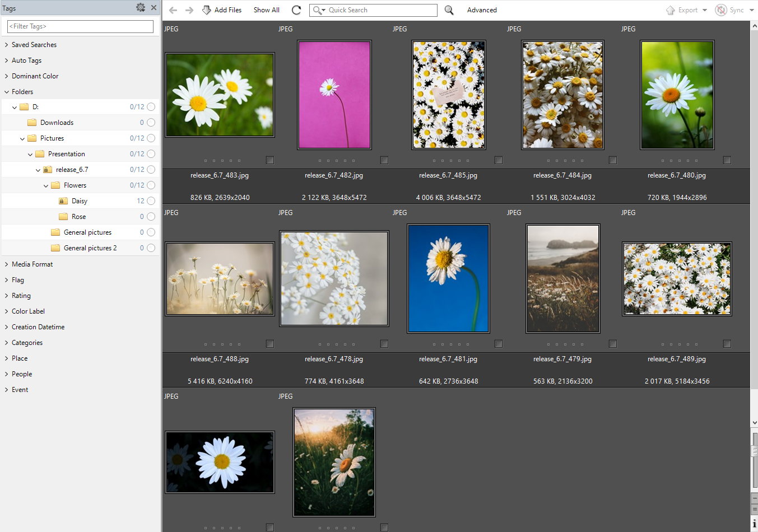Click the Show All button
The width and height of the screenshot is (758, 532).
pos(266,10)
